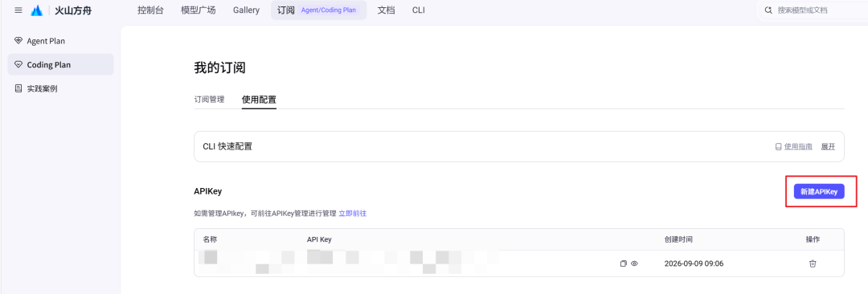
Task: Click the CLI 快速配置 panel title
Action: point(227,146)
